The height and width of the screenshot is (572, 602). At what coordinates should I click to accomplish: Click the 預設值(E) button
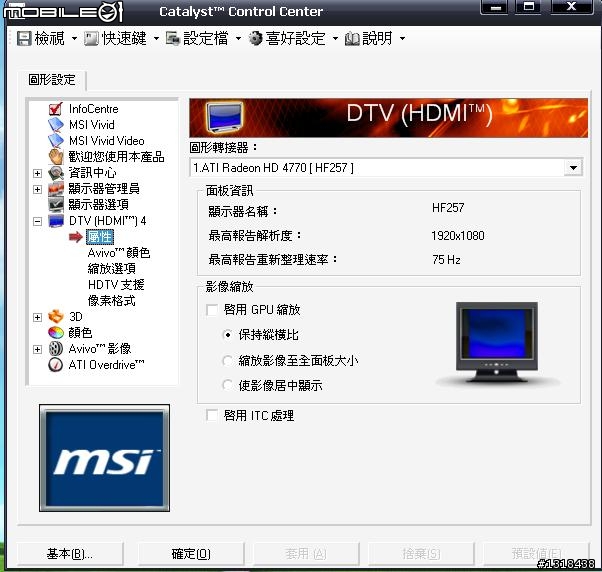[536, 554]
